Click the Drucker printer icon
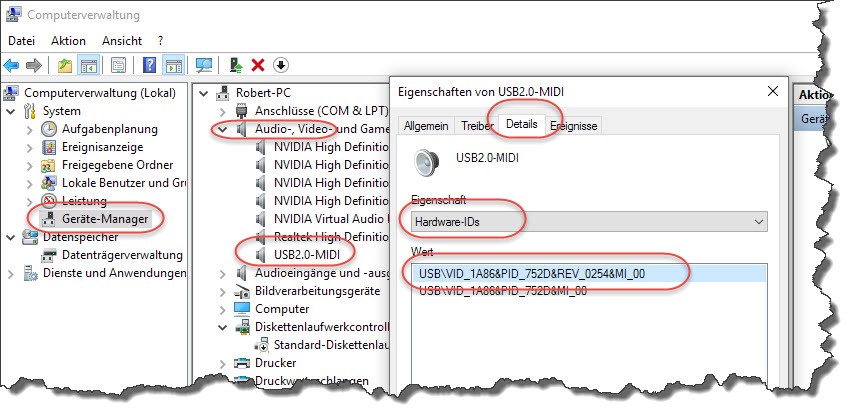Viewport: 859px width, 420px height. [x=242, y=363]
